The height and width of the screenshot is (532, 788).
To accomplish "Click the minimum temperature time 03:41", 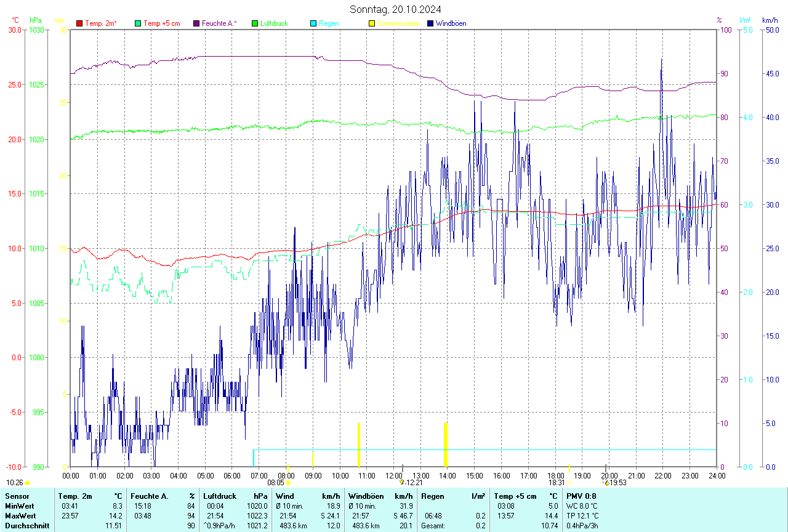I will (x=70, y=506).
